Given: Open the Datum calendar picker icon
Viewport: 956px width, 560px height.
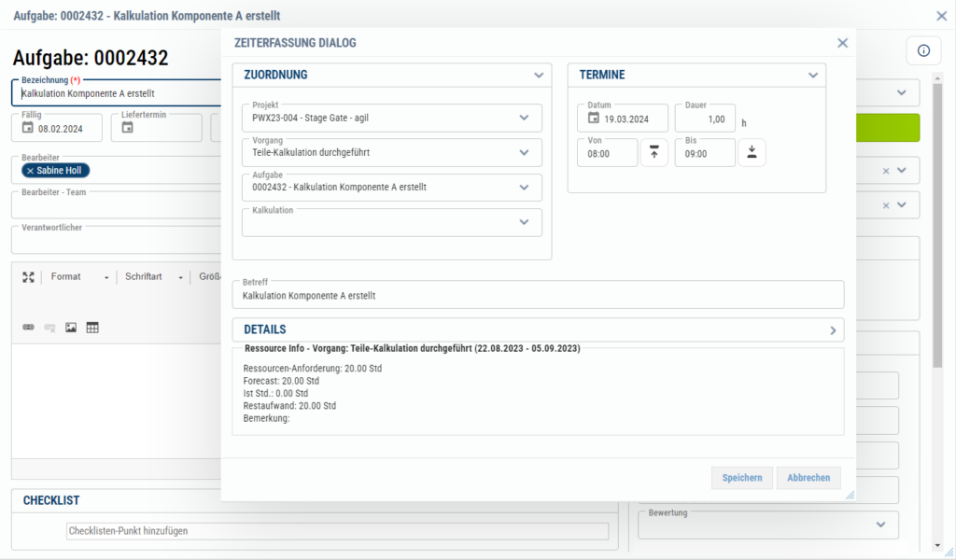Looking at the screenshot, I should point(594,119).
